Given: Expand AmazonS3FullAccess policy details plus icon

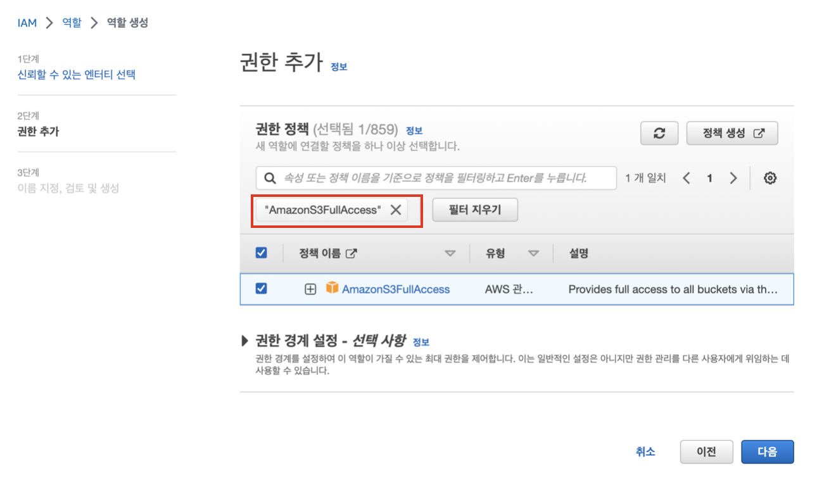Looking at the screenshot, I should [310, 289].
